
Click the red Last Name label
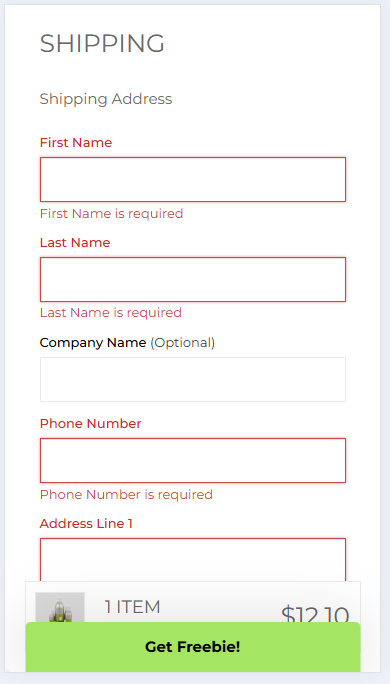75,242
